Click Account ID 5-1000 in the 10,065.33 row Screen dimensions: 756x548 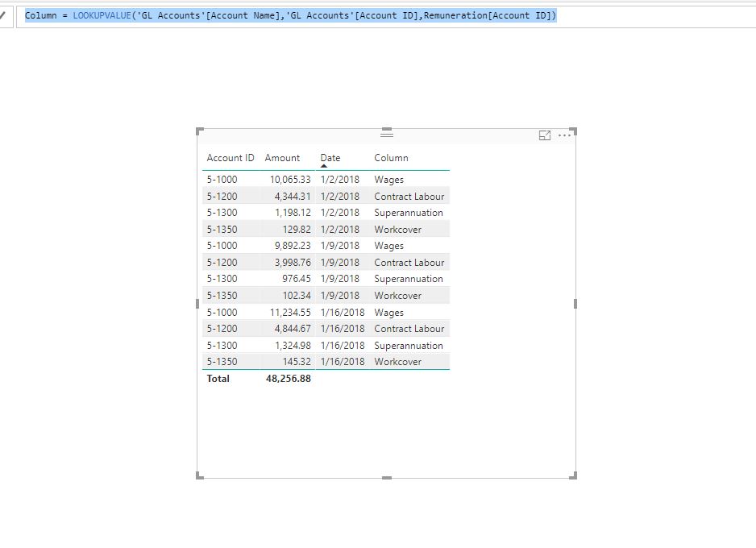pyautogui.click(x=222, y=180)
